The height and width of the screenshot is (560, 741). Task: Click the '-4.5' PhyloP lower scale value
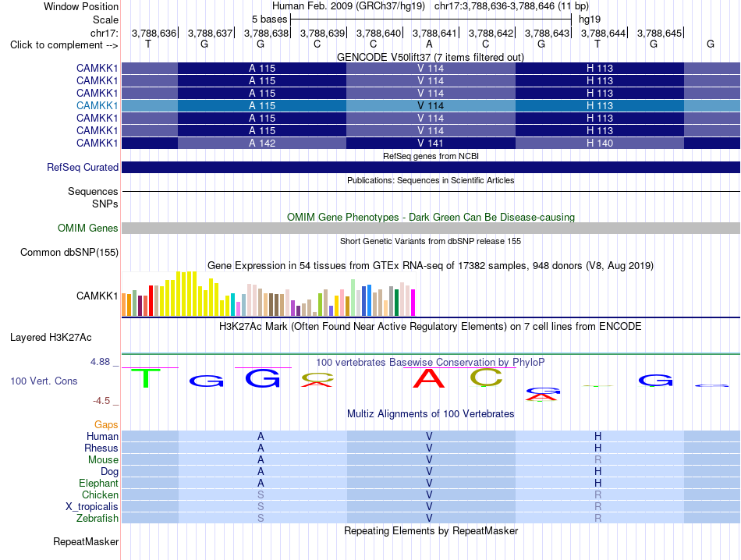[101, 401]
